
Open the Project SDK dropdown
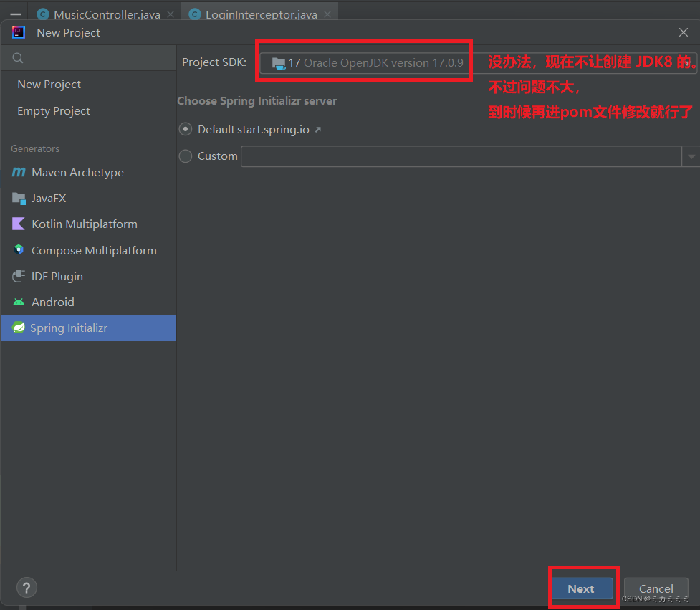[478, 63]
